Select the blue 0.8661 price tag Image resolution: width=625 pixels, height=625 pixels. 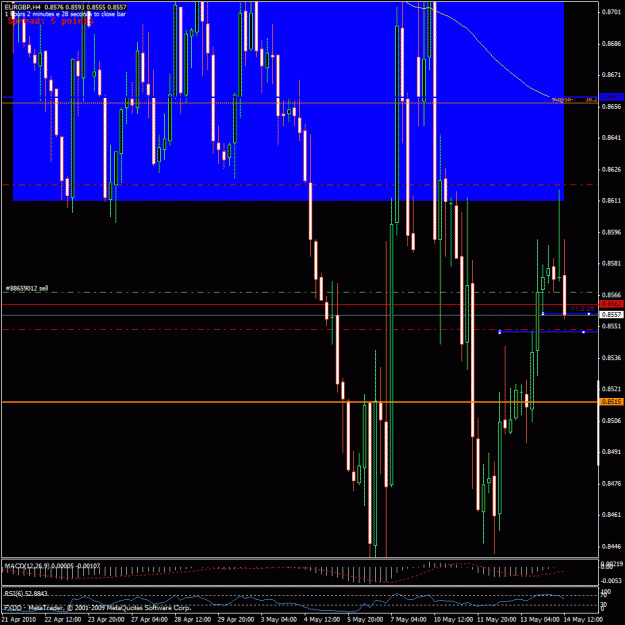click(x=611, y=97)
